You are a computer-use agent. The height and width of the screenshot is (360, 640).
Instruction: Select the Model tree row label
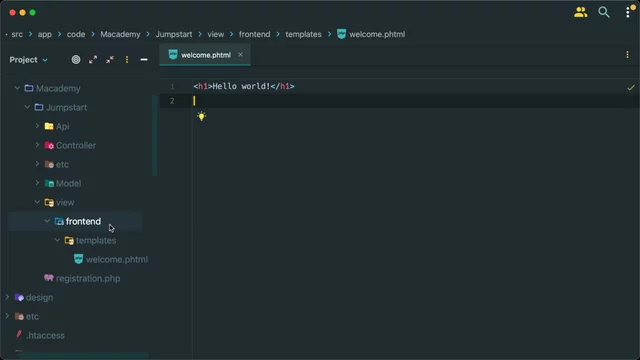[x=69, y=183]
